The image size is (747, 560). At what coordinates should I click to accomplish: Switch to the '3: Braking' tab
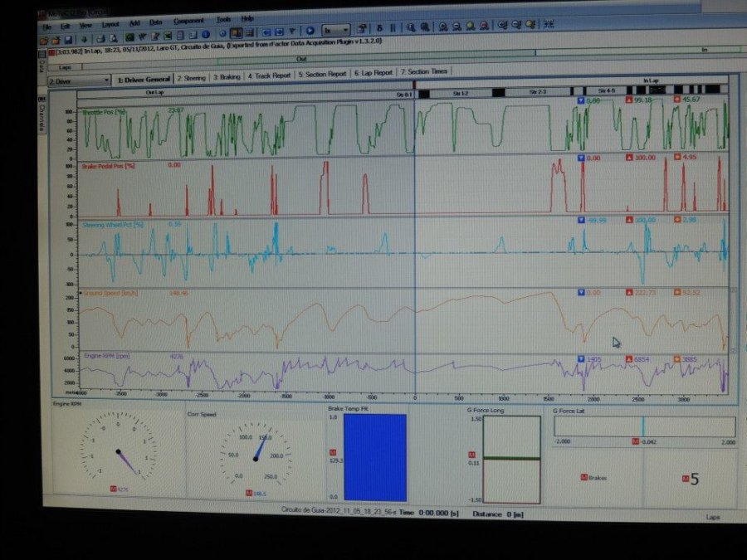[227, 76]
